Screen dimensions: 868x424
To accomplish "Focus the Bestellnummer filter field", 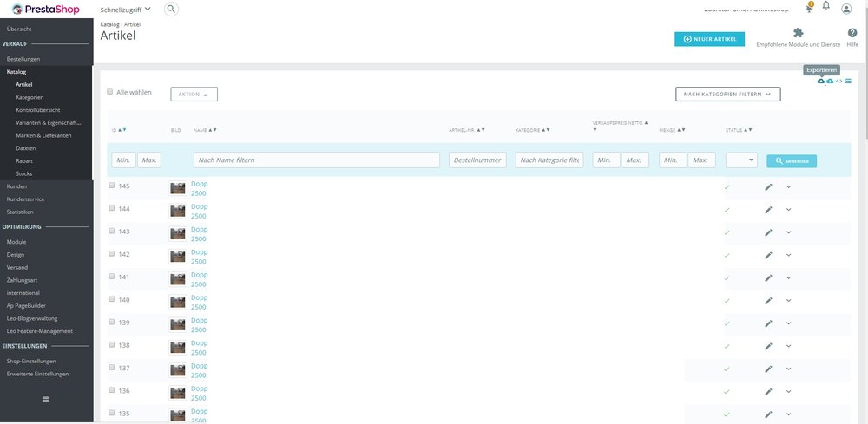I will coord(477,160).
